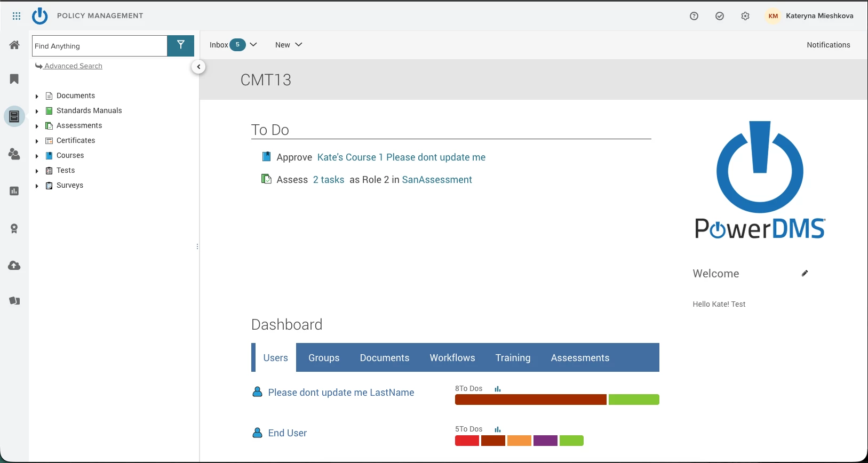Select the content library sidebar icon
This screenshot has width=868, height=463.
pos(14,116)
